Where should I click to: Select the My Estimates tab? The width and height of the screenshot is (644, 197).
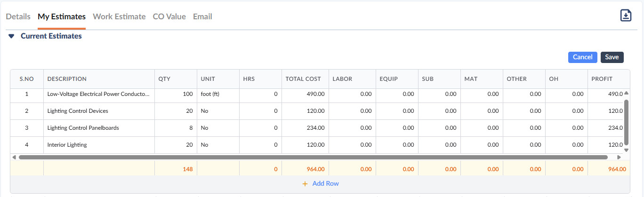(x=62, y=16)
